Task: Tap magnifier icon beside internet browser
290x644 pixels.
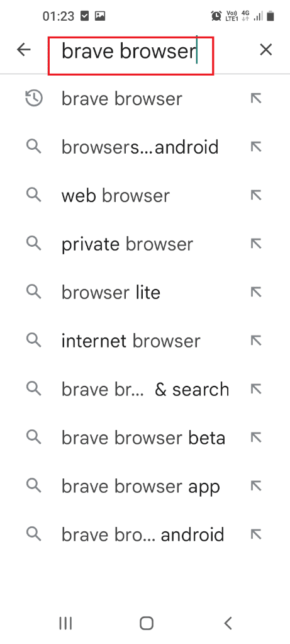Action: click(34, 340)
